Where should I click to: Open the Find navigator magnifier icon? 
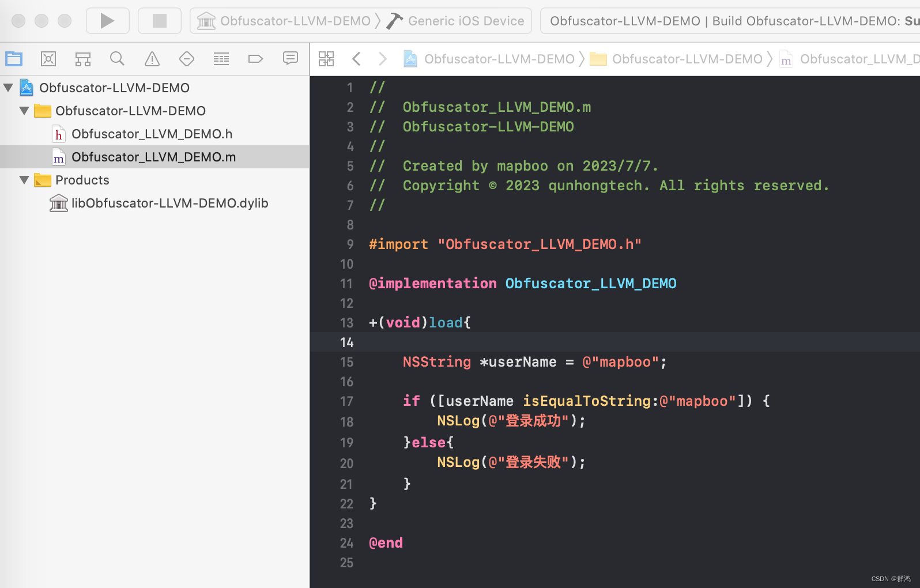[118, 58]
